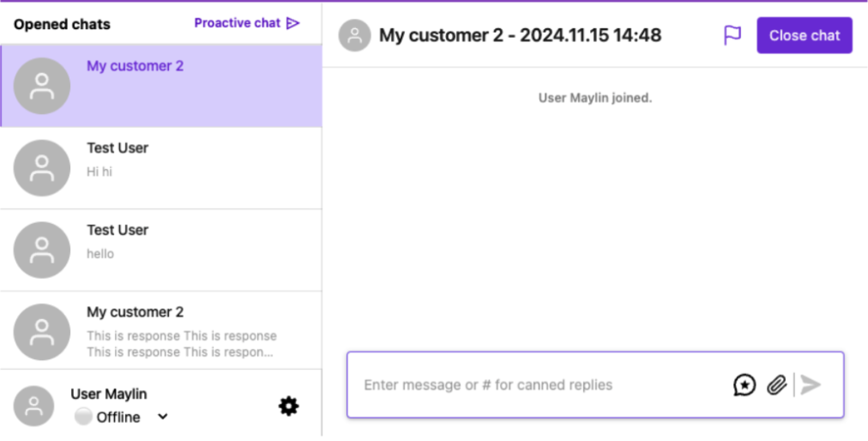
Task: Click 'User Maylin' name label
Action: click(x=108, y=394)
